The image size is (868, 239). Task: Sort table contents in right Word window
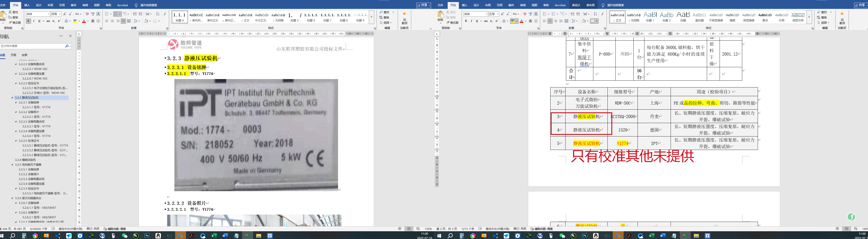(x=596, y=14)
